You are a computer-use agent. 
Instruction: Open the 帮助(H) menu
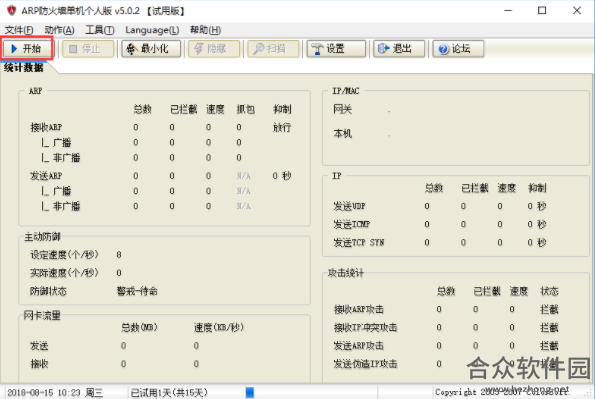coord(205,30)
